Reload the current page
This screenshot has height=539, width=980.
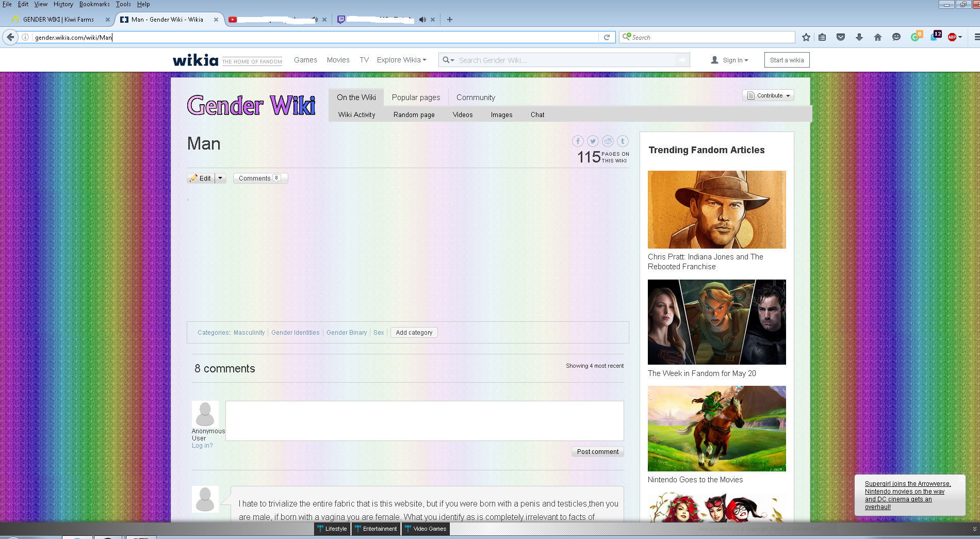[607, 37]
